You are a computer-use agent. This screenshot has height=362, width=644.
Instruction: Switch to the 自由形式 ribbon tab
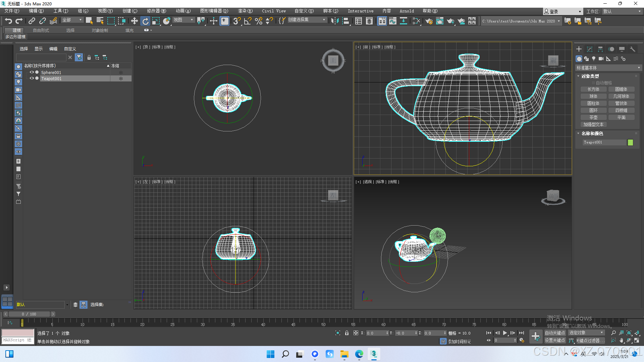click(41, 30)
